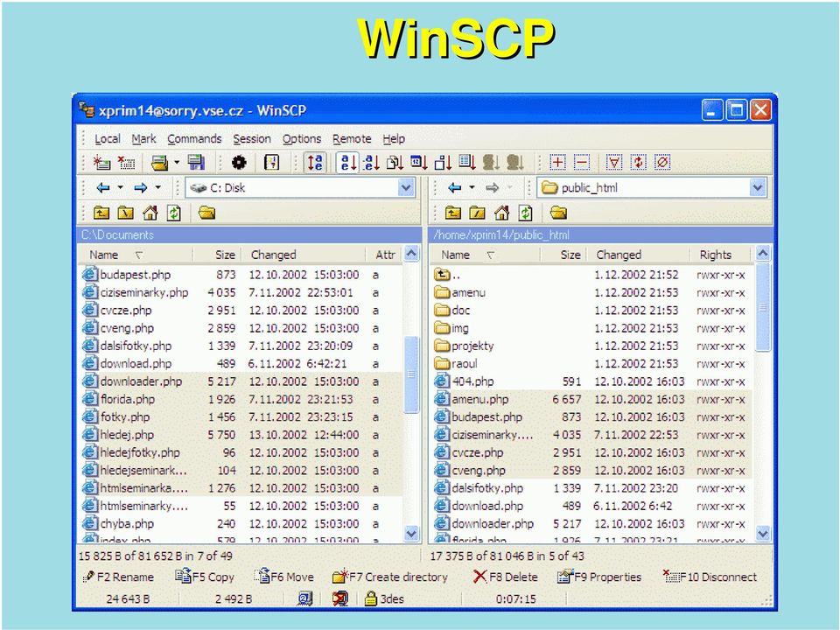840x630 pixels.
Task: Click the local open directory folder icon
Action: pos(206,213)
